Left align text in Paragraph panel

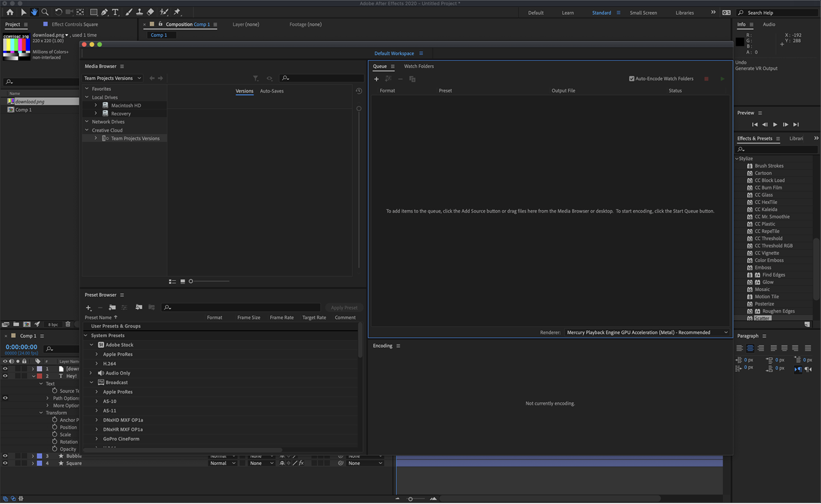tap(740, 348)
